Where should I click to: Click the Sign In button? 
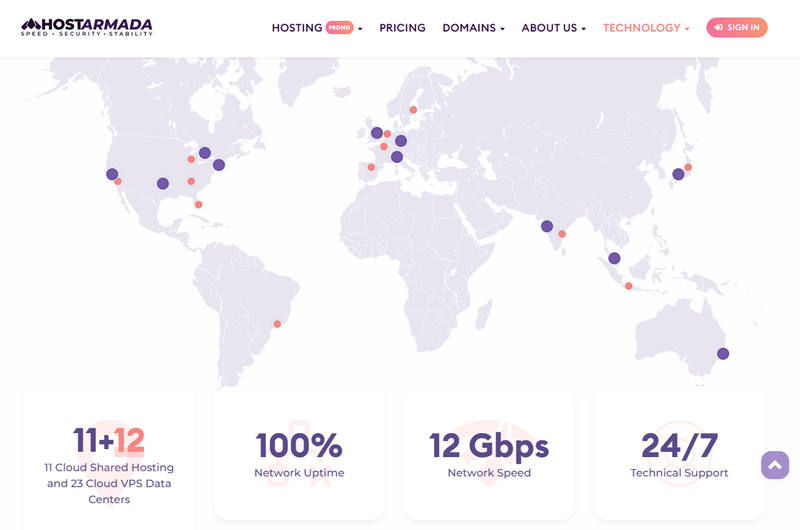(737, 28)
